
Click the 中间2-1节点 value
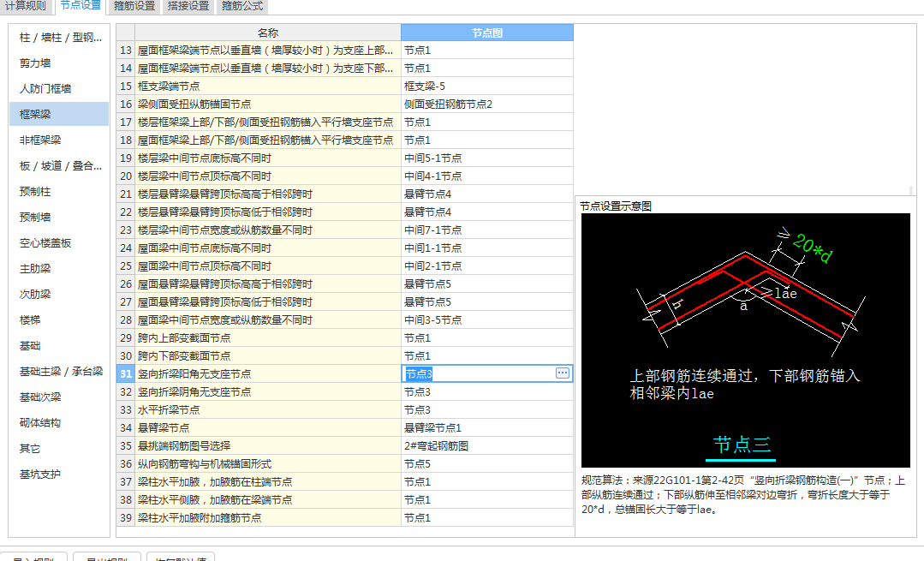coord(486,266)
